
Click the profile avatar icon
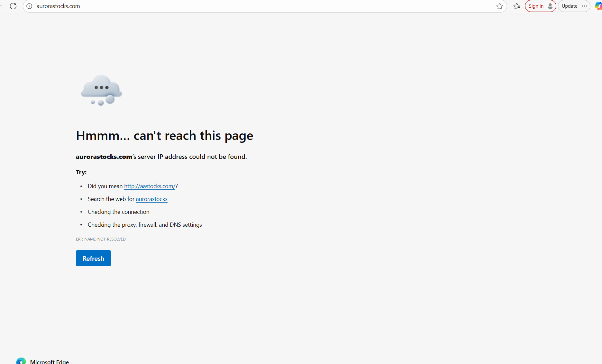pyautogui.click(x=550, y=6)
